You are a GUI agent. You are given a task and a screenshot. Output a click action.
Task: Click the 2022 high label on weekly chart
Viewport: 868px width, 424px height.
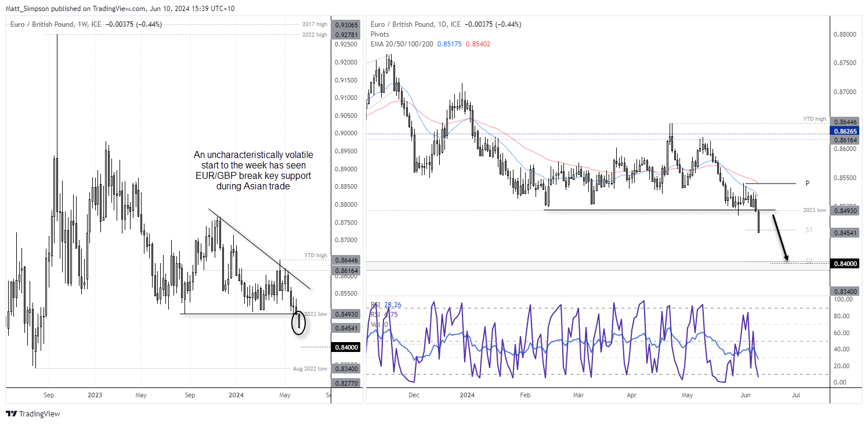point(316,35)
